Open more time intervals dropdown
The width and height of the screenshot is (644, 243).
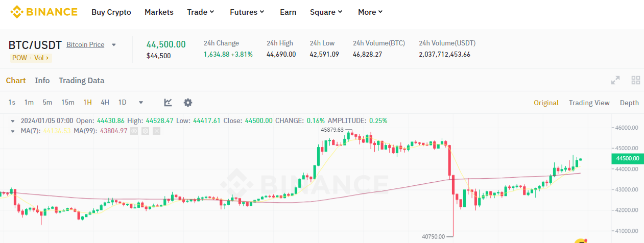(x=141, y=103)
